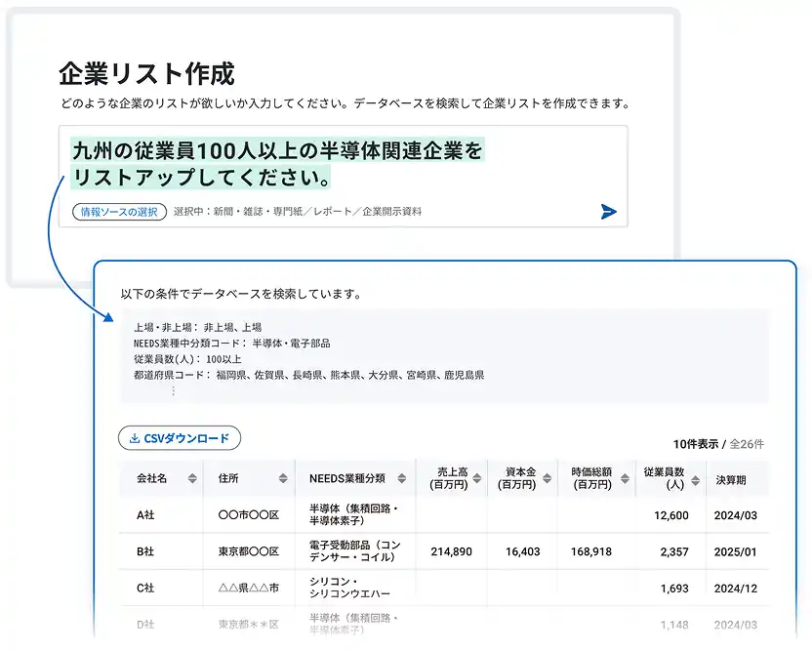Sort the 資本金 column
Viewport: 812px width, 650px height.
coord(546,479)
